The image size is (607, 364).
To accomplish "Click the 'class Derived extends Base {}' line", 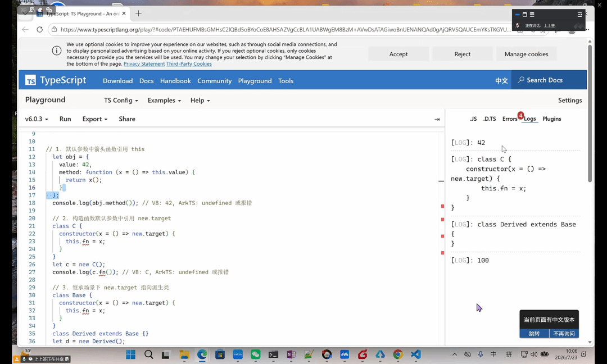I will click(100, 334).
